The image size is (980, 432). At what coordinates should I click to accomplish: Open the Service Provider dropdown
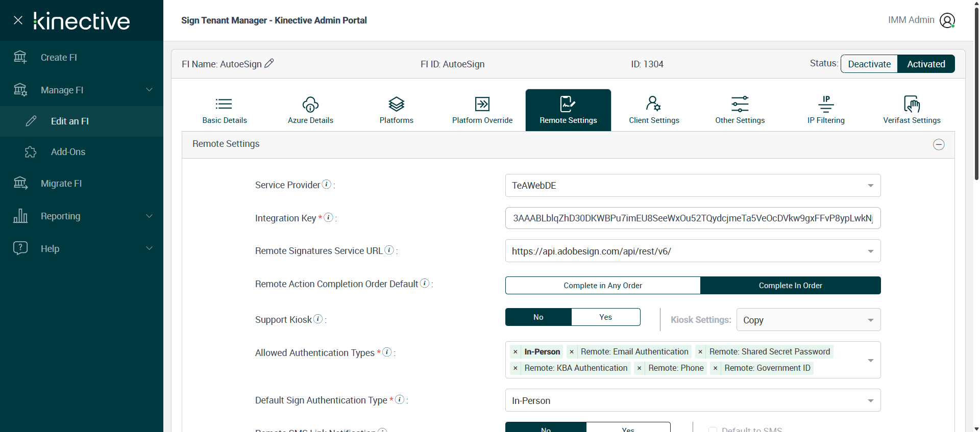coord(693,186)
